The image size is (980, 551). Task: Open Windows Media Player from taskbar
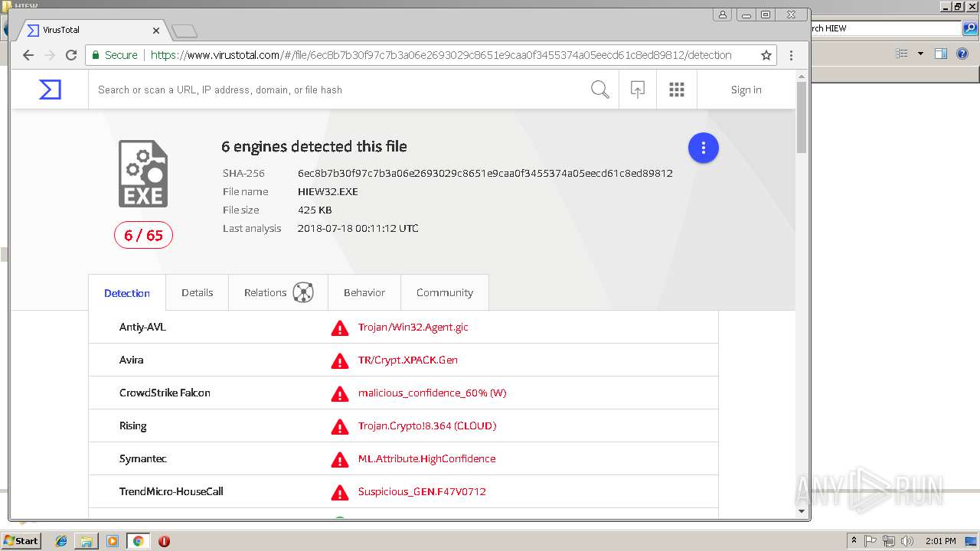click(113, 541)
